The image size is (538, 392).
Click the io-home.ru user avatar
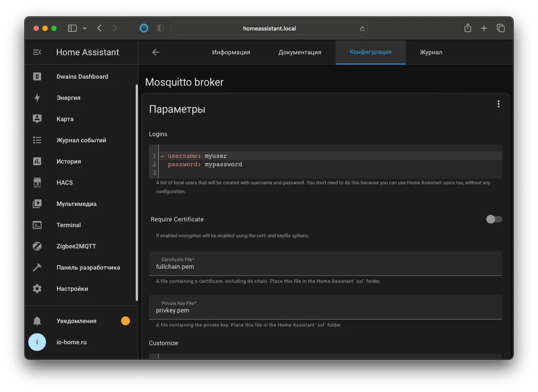point(37,342)
